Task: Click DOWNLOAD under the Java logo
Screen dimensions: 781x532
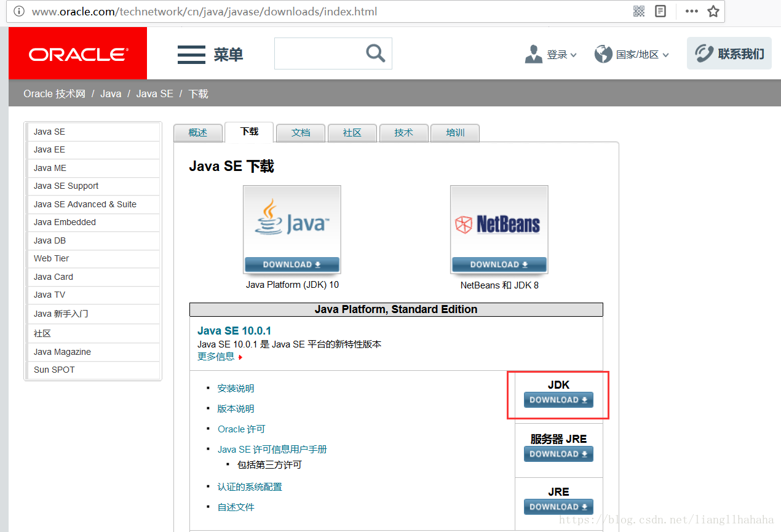Action: click(x=292, y=264)
